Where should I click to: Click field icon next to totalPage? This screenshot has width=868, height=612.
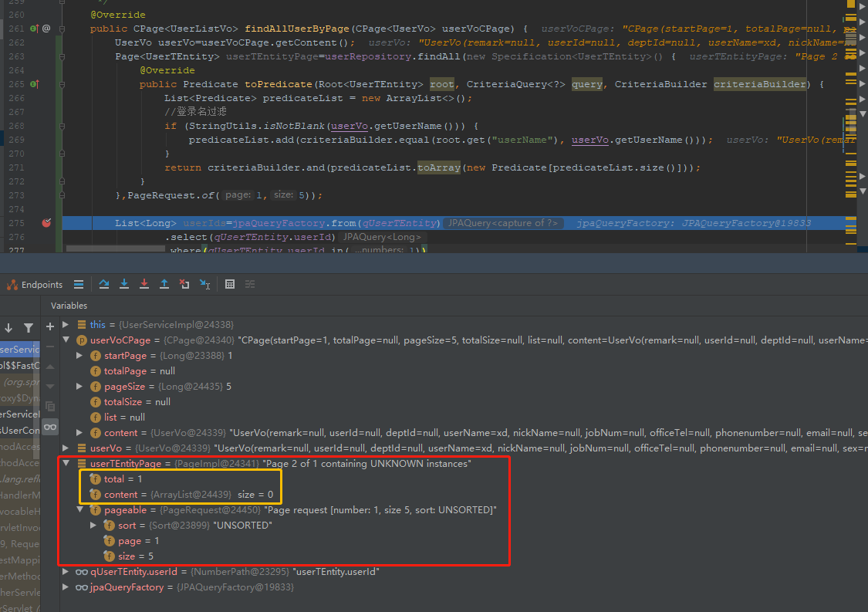click(95, 371)
